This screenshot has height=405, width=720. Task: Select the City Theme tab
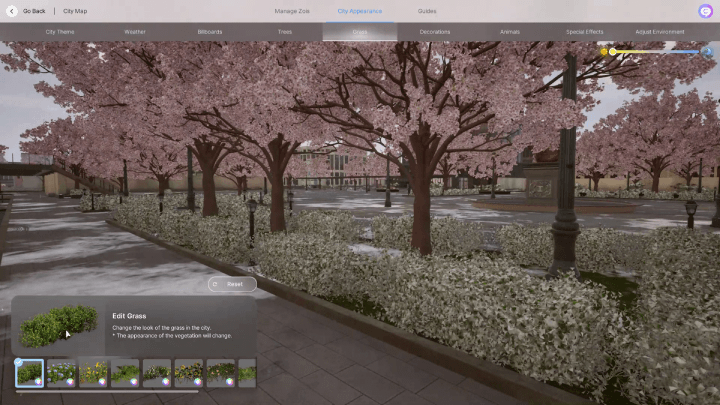tap(60, 32)
